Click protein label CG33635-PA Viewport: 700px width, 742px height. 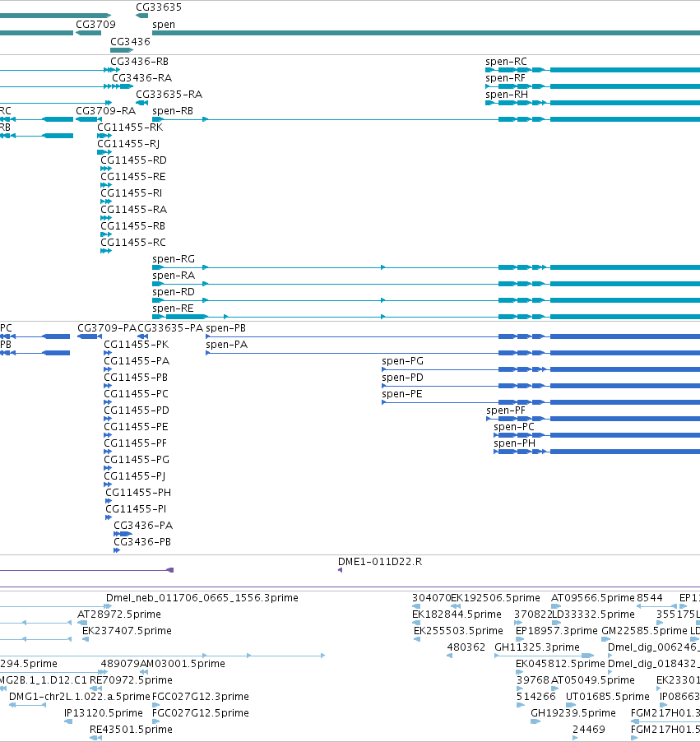[x=170, y=328]
